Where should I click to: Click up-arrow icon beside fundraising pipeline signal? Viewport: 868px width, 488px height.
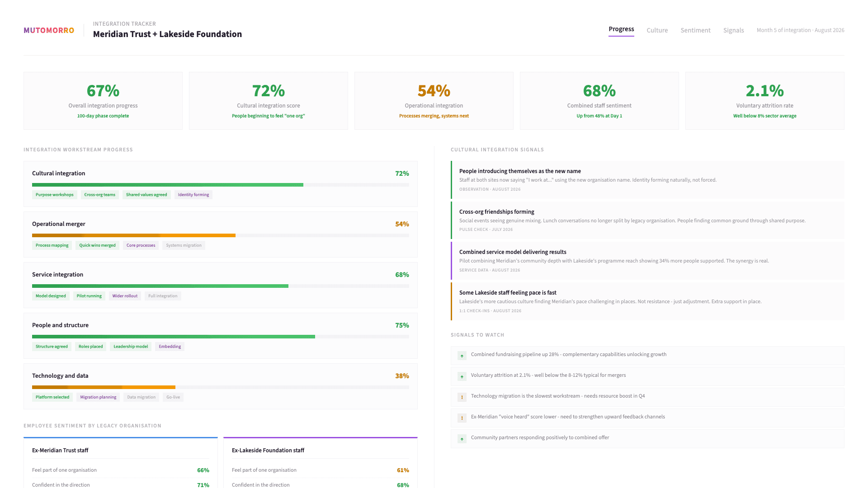click(x=462, y=356)
